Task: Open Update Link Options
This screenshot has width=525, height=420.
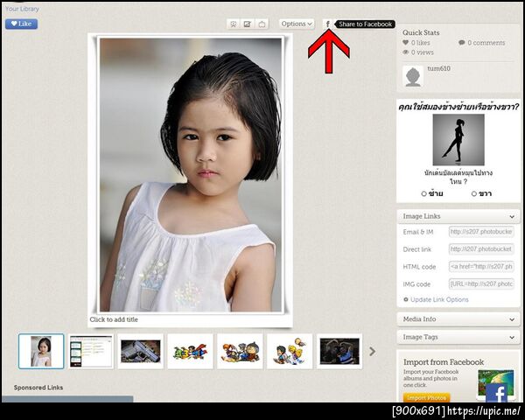Action: pos(439,299)
